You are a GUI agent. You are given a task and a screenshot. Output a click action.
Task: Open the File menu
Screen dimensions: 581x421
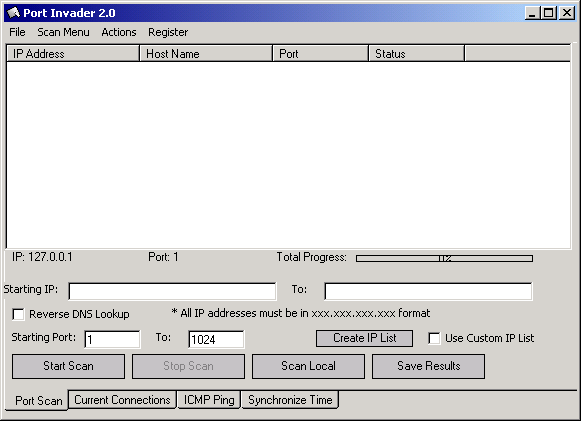(x=17, y=32)
